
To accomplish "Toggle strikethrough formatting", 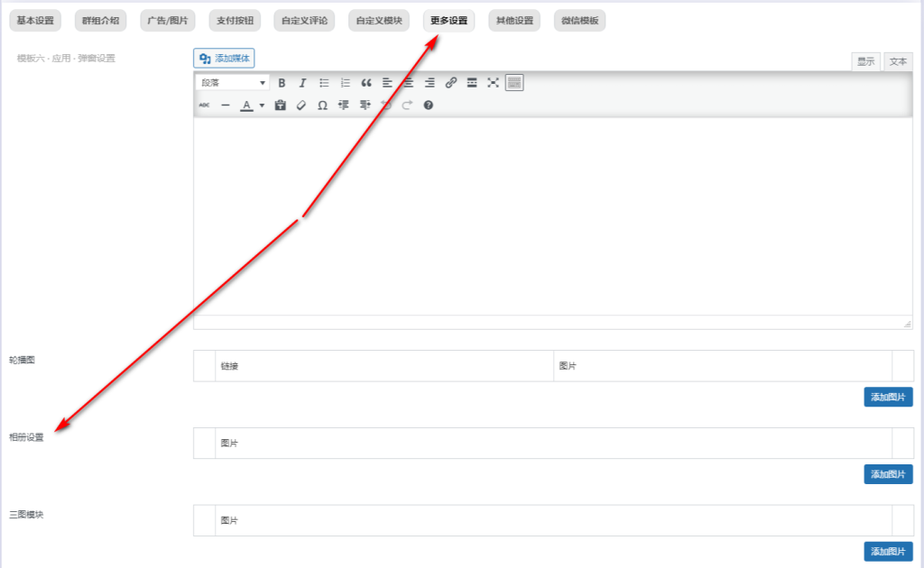I will (x=204, y=105).
